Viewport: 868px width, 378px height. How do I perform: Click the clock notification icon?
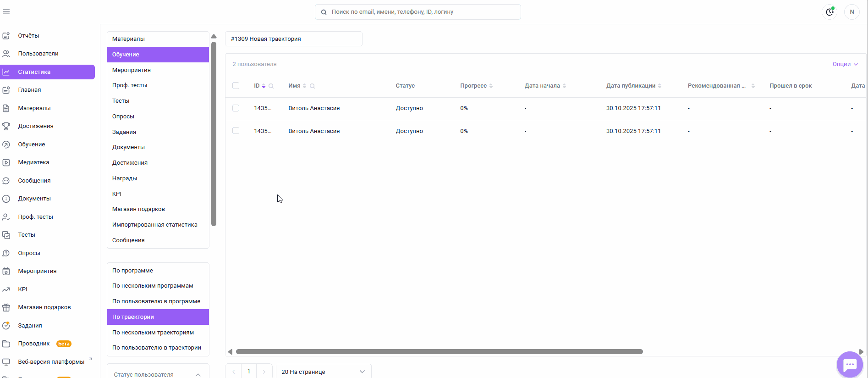click(830, 12)
